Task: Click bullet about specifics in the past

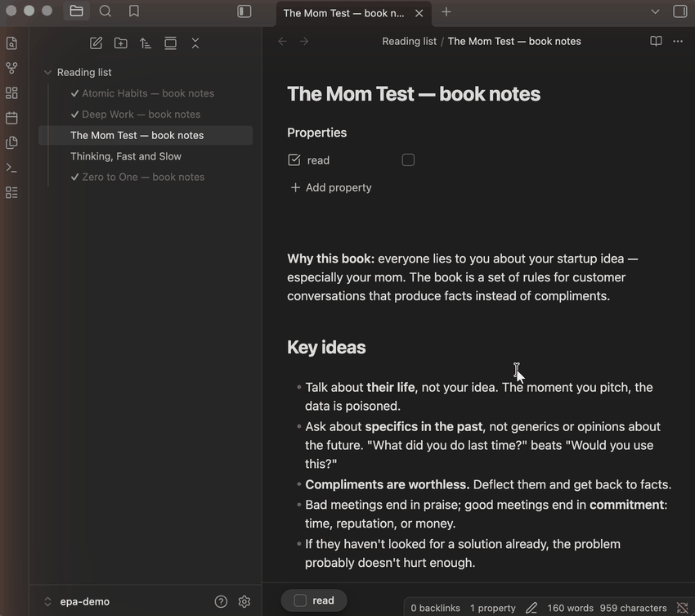Action: (482, 445)
